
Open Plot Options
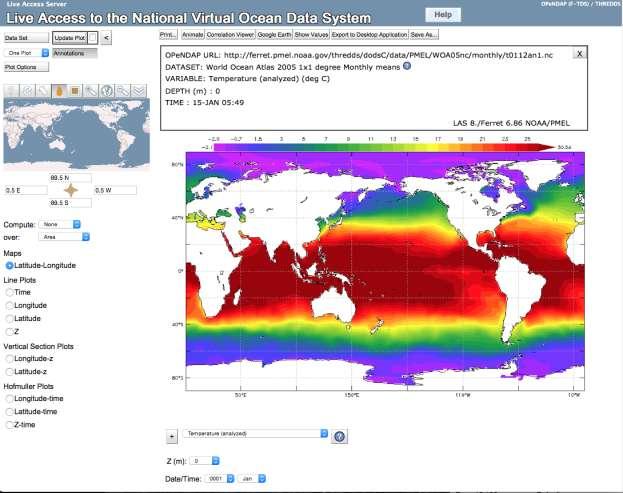pos(26,67)
